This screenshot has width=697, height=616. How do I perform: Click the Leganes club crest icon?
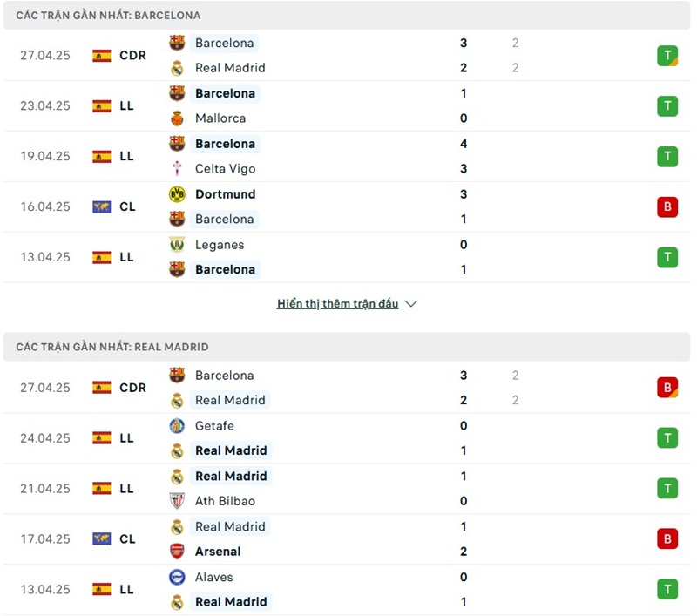tap(177, 245)
